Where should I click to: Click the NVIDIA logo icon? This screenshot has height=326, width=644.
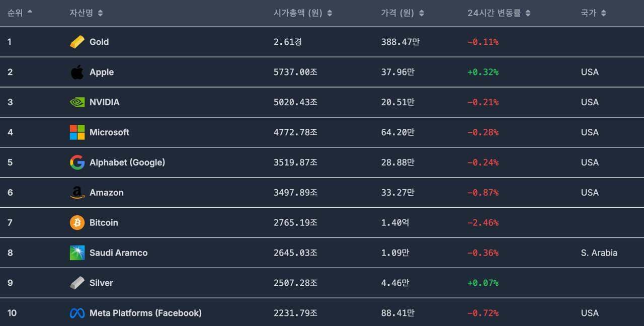coord(77,102)
